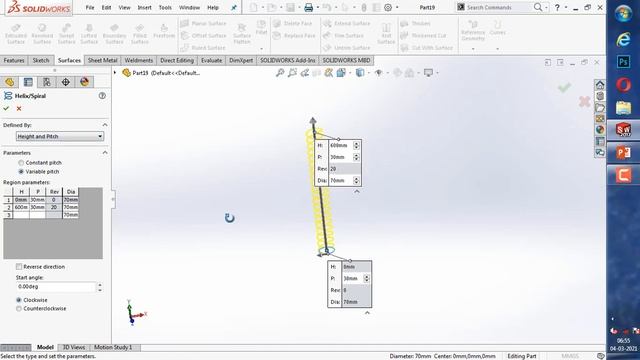
Task: Adjust the H 600mm callout spinner
Action: (356, 145)
